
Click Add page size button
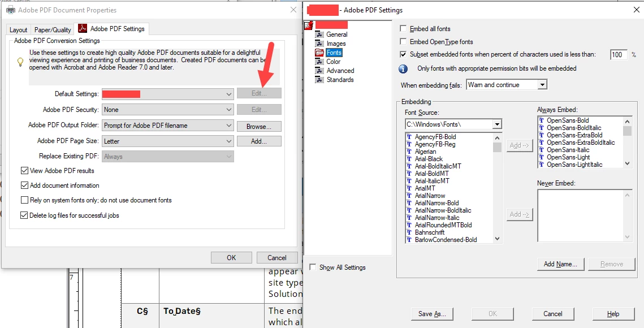(x=259, y=141)
